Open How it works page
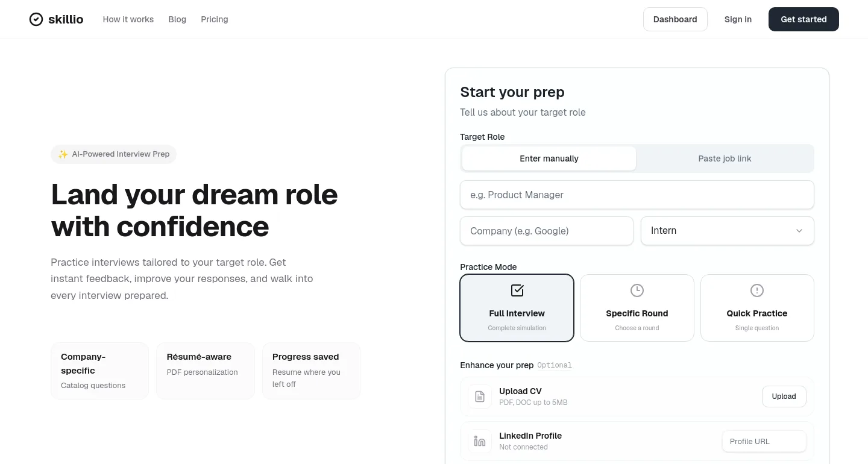The height and width of the screenshot is (464, 868). [128, 19]
